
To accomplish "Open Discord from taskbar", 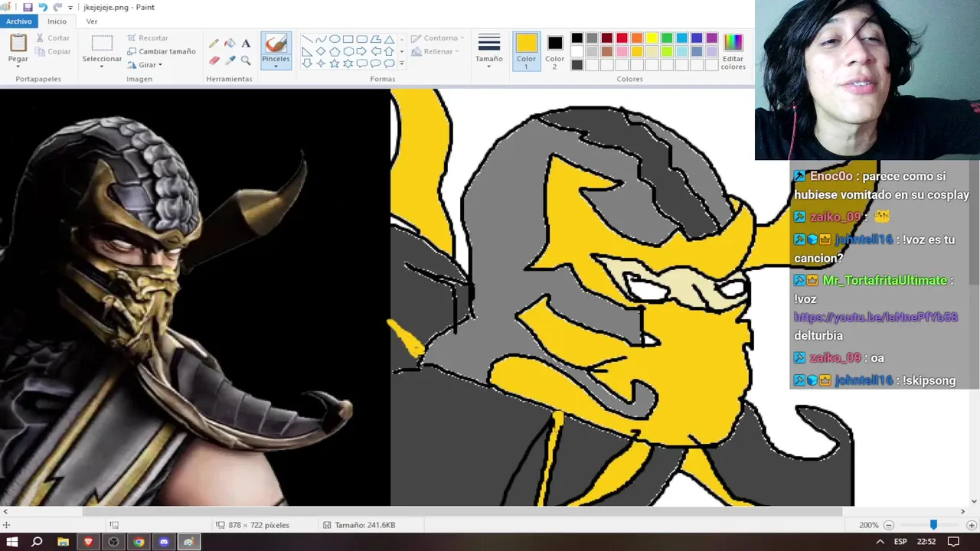I will pos(164,542).
